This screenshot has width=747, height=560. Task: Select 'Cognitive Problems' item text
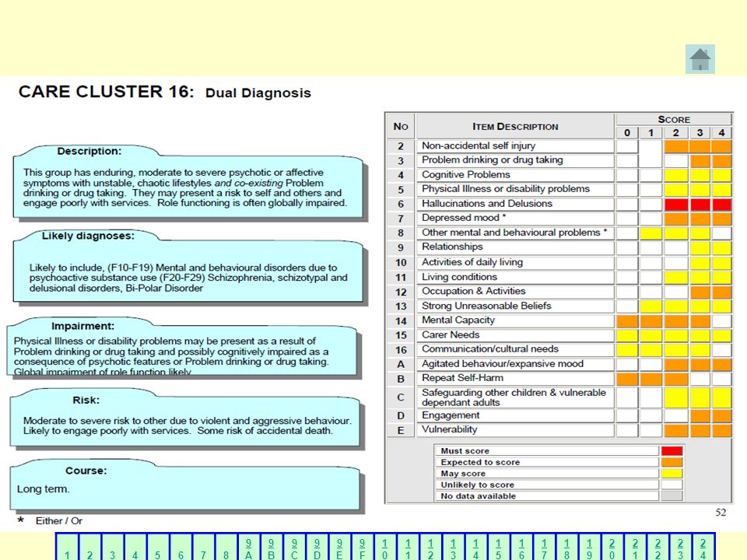click(465, 175)
